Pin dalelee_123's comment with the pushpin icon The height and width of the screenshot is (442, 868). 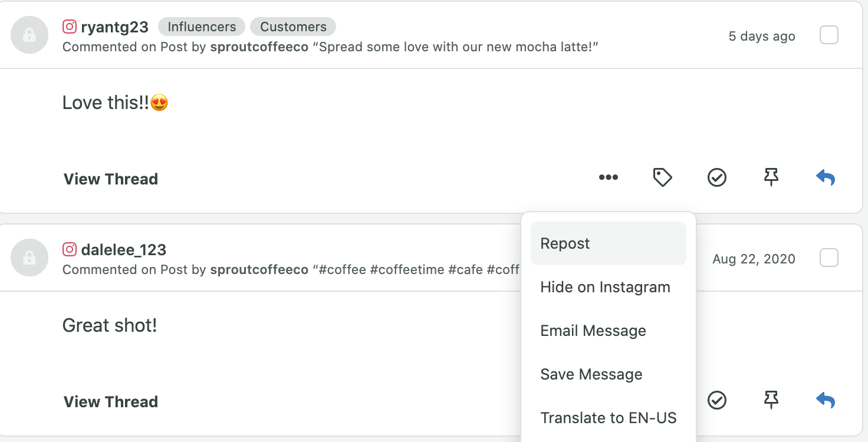pos(771,400)
